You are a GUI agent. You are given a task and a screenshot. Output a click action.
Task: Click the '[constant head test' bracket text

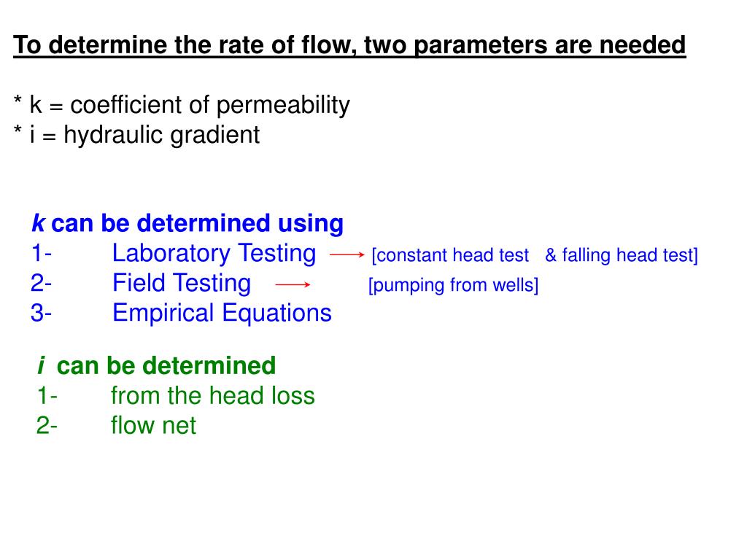click(x=450, y=255)
